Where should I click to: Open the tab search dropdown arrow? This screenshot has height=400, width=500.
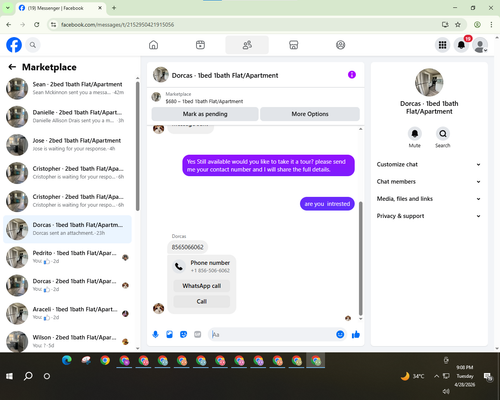click(x=7, y=8)
